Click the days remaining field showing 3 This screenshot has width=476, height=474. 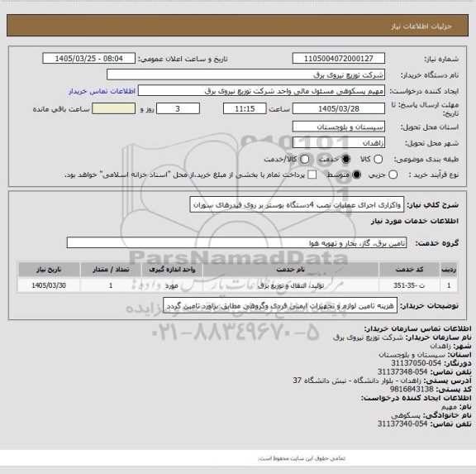coord(178,108)
